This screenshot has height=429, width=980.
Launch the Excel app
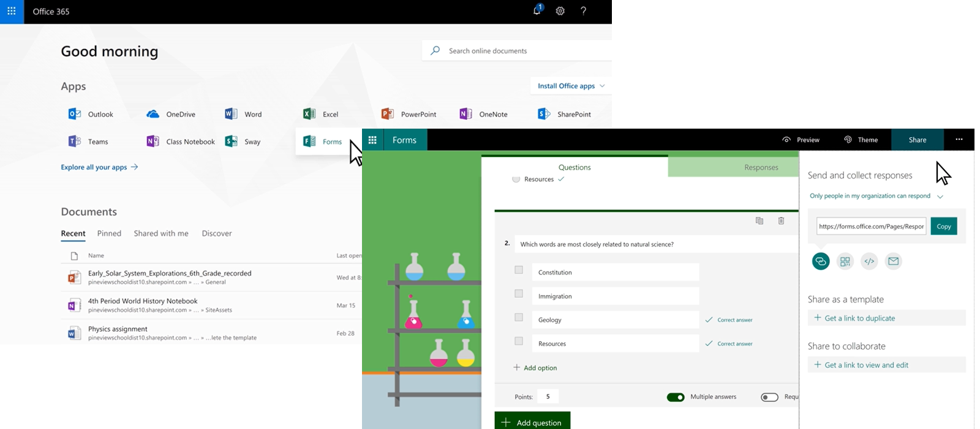point(320,114)
